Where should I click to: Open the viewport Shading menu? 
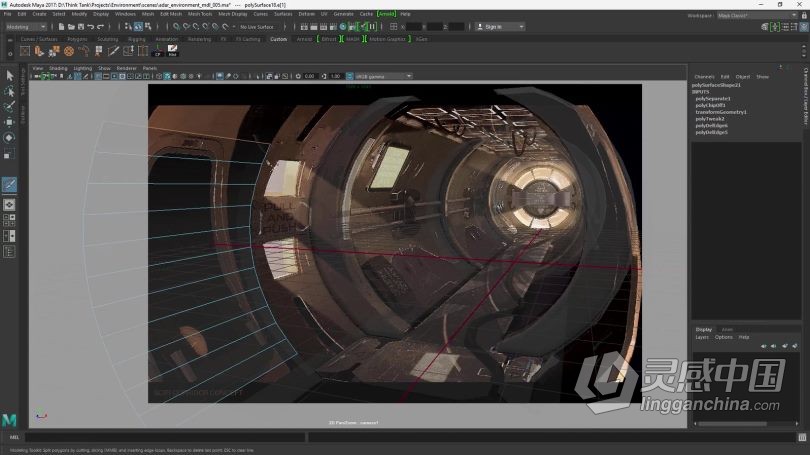click(58, 68)
